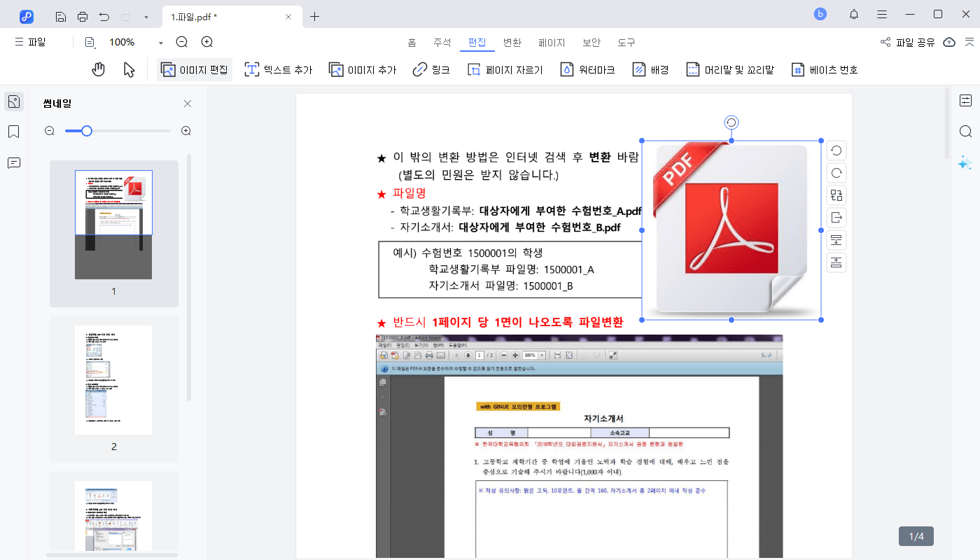Expand the zoom level dropdown arrow
980x560 pixels.
(161, 43)
